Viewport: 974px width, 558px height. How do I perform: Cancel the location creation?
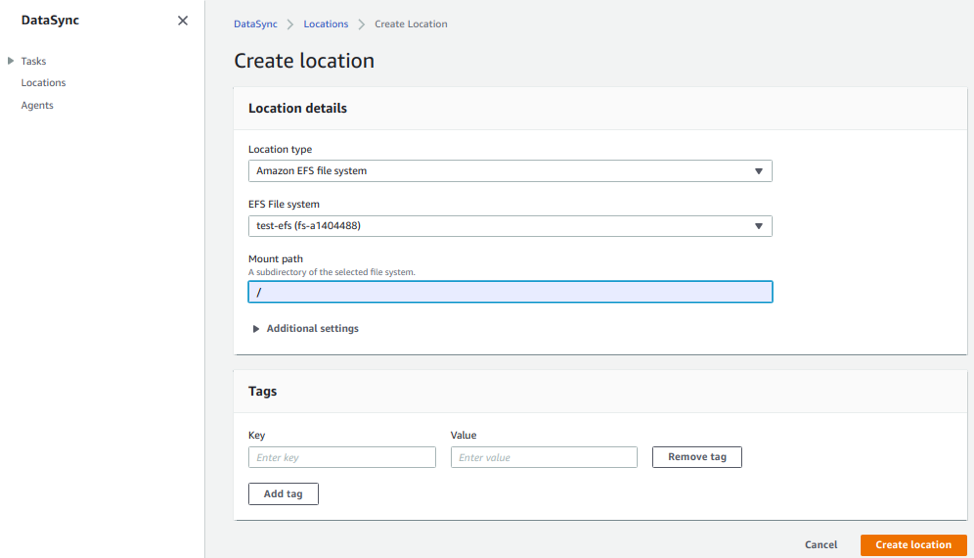[820, 545]
